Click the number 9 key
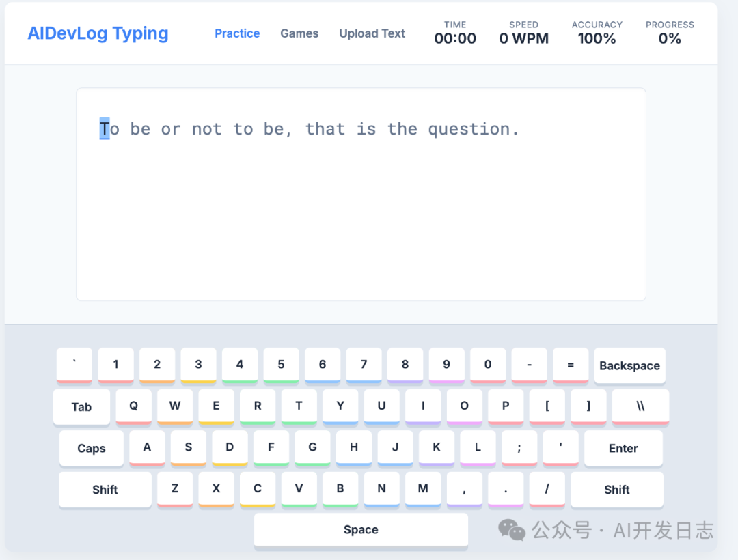 (447, 365)
